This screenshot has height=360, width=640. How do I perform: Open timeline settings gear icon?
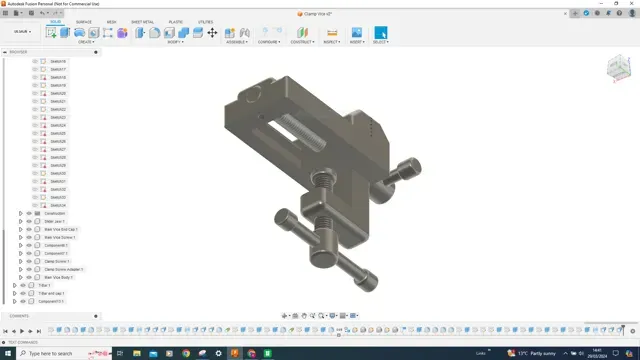pos(633,331)
